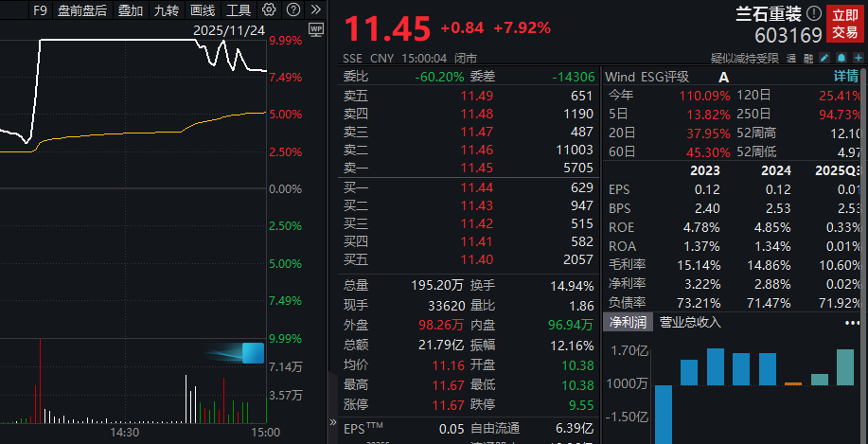The image size is (868, 444).
Task: Toggle 叠加 overlay option
Action: (130, 10)
